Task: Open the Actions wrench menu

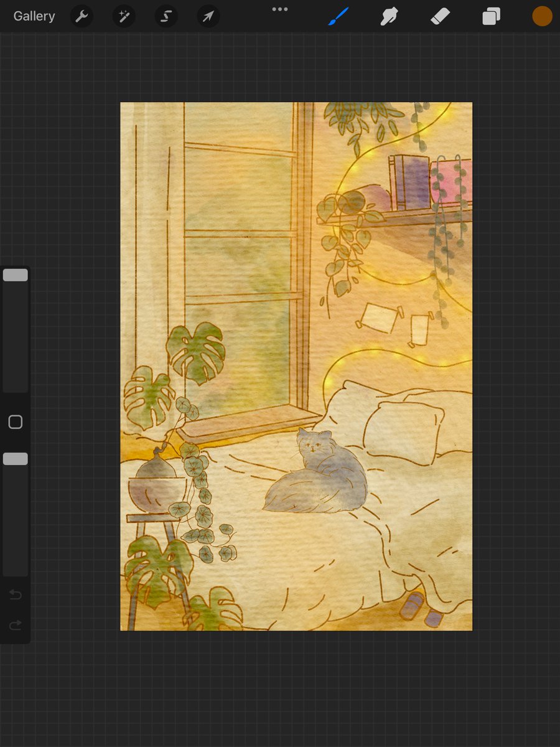Action: (82, 16)
